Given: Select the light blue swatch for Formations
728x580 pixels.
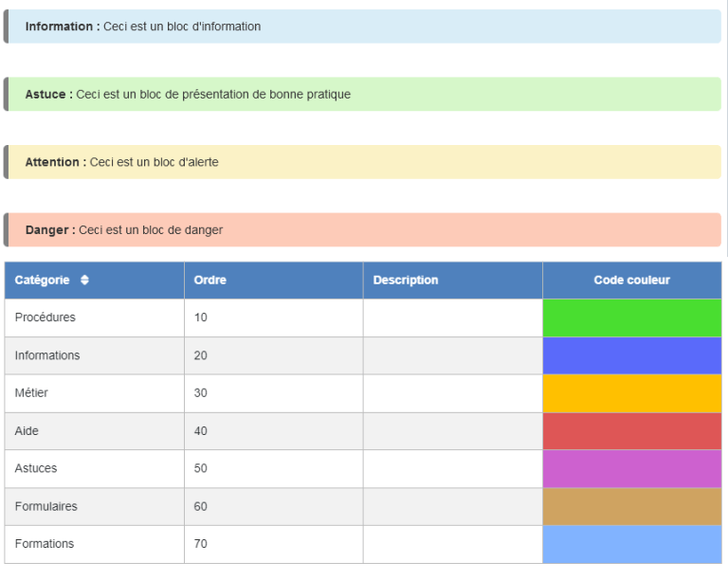Looking at the screenshot, I should [x=631, y=544].
